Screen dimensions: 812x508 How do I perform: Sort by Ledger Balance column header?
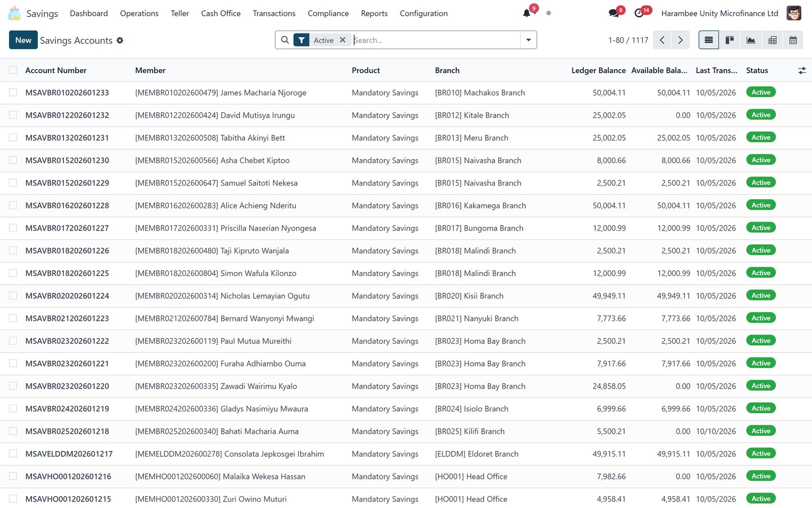tap(598, 71)
